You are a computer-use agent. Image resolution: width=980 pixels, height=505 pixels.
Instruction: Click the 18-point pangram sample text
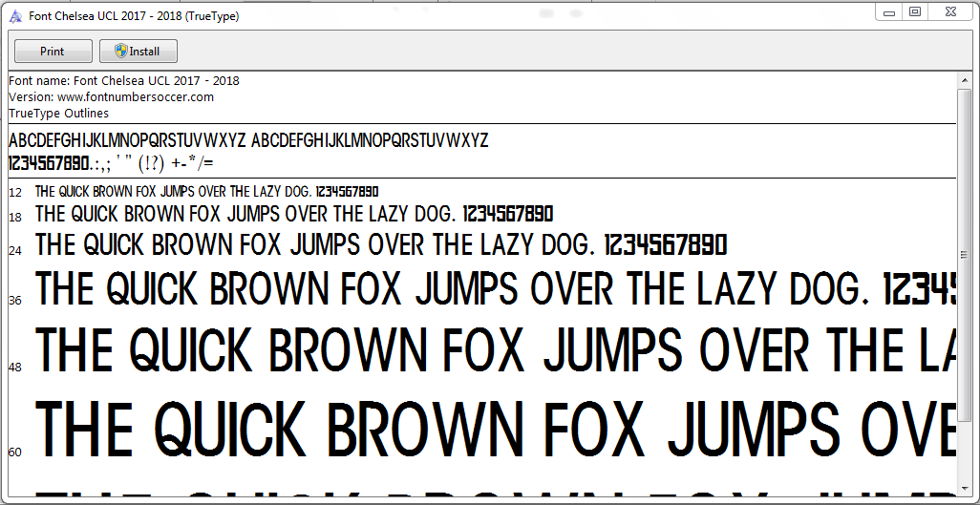294,215
